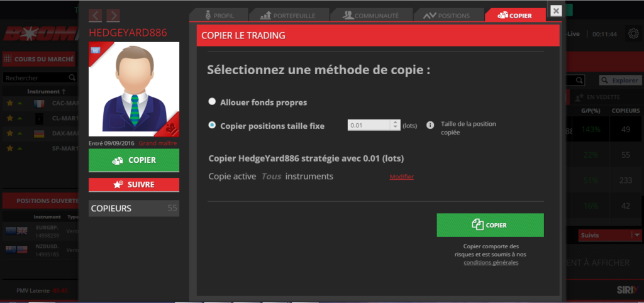644x303 pixels.
Task: Click the Modifier link
Action: (x=401, y=177)
